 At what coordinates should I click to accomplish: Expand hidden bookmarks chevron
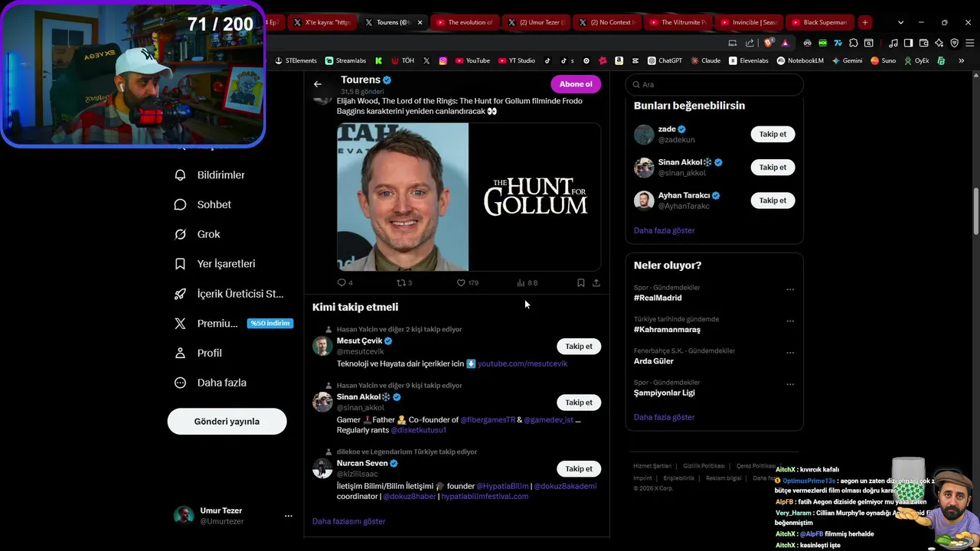961,60
